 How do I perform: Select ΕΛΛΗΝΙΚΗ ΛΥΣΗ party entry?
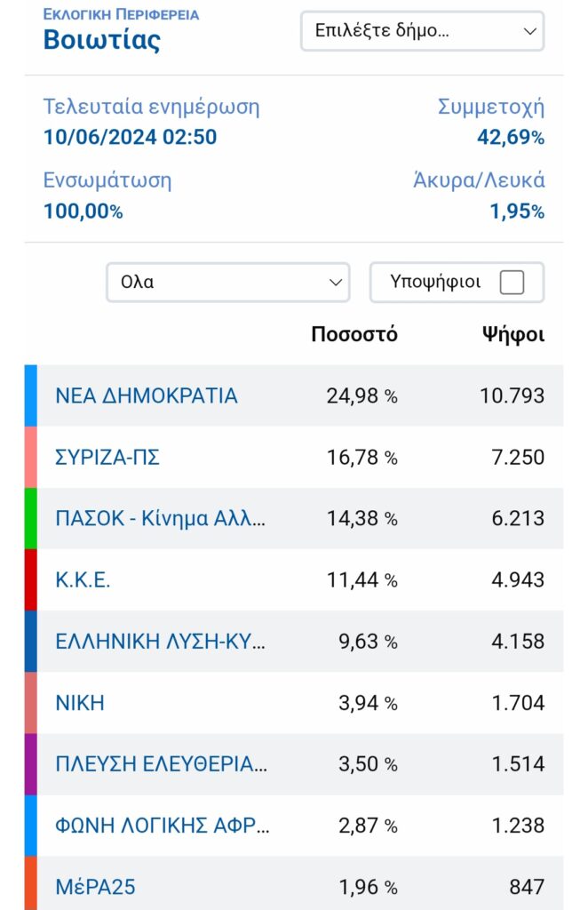pyautogui.click(x=160, y=642)
